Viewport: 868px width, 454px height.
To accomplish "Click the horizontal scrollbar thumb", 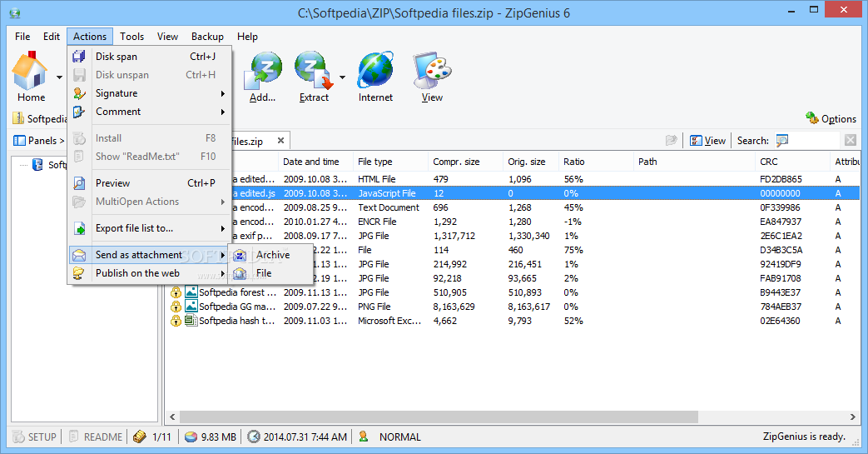I will pos(439,417).
